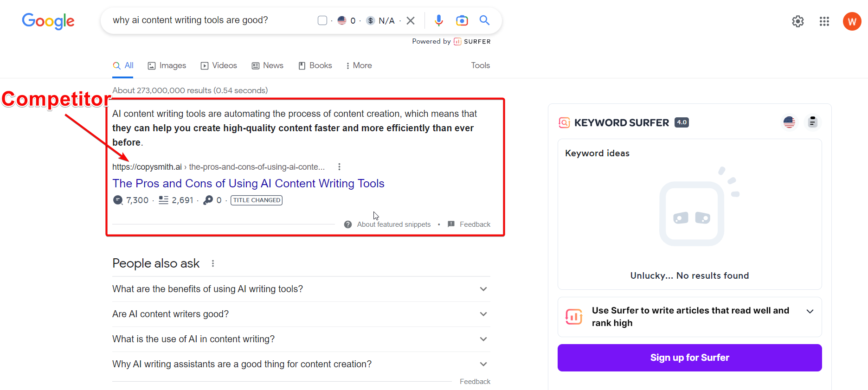
Task: Clear the search query with the X
Action: click(411, 20)
